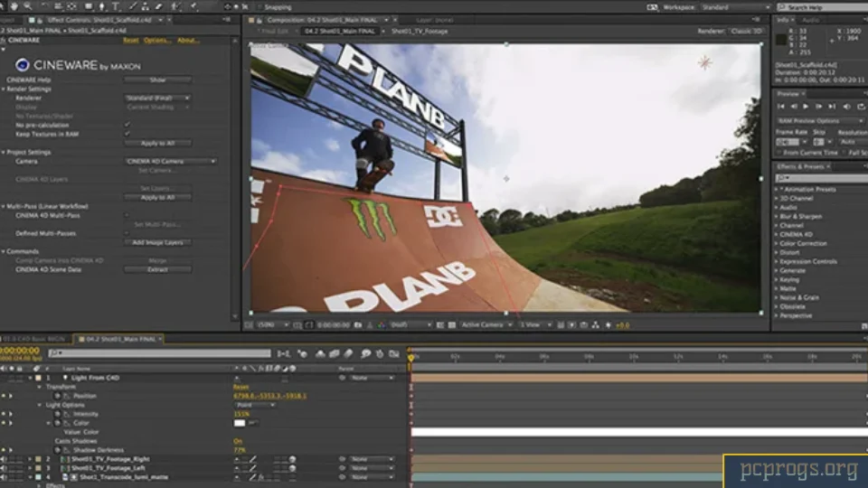Select the Clone Stamp tool
Screen dimensions: 868x488
(145, 6)
